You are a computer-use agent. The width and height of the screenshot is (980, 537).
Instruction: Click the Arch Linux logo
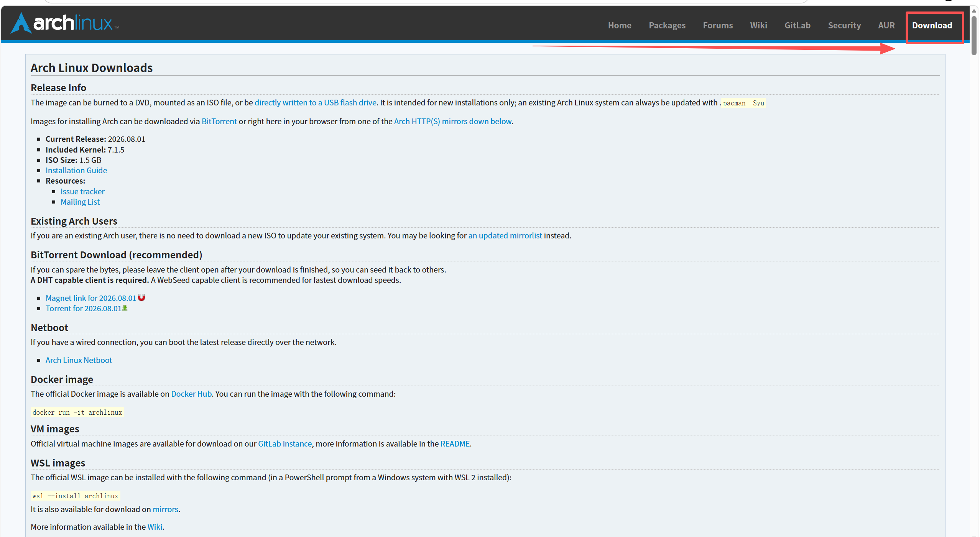[65, 23]
